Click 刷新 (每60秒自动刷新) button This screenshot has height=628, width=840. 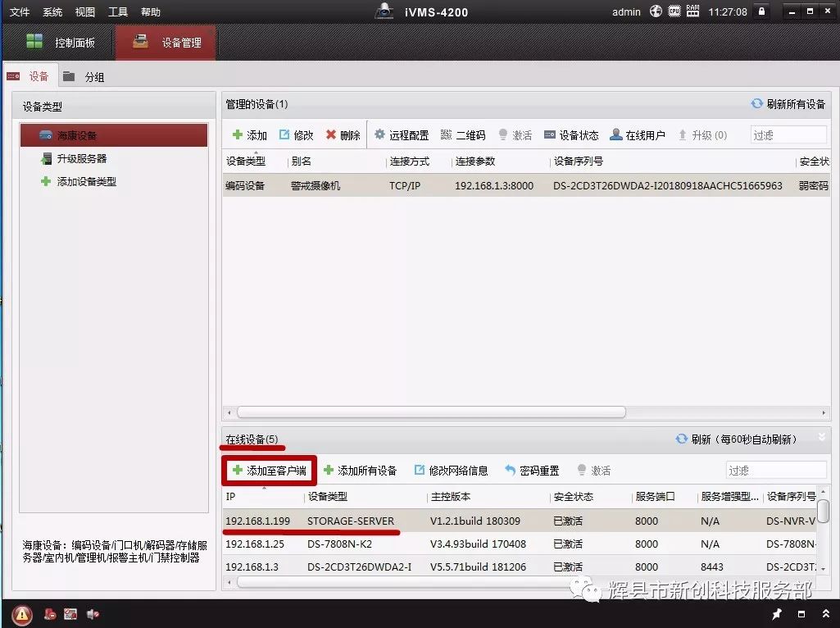point(736,439)
